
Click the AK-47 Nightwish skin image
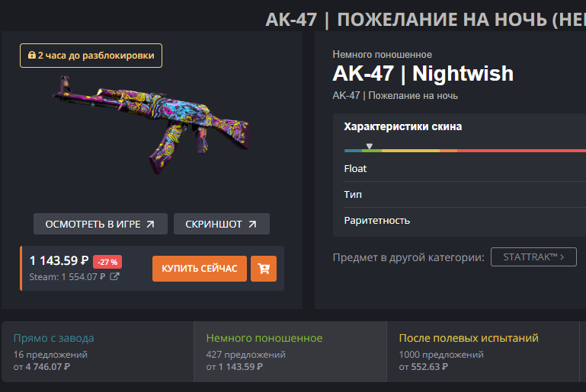152,125
